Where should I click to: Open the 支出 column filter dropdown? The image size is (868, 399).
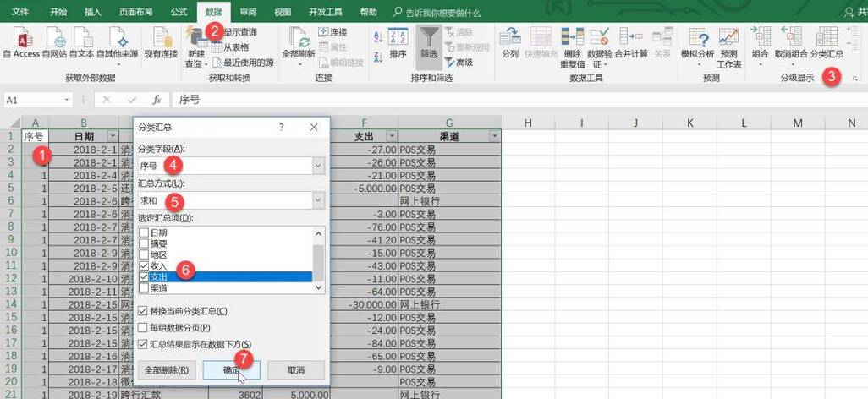pos(392,136)
